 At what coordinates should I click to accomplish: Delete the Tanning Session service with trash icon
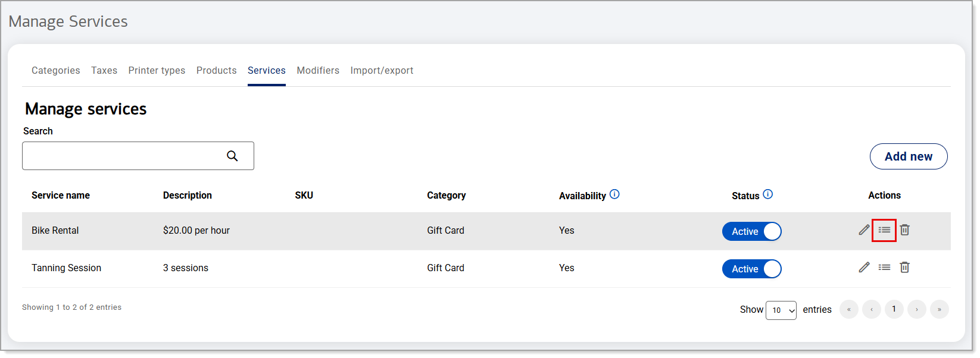click(x=904, y=267)
